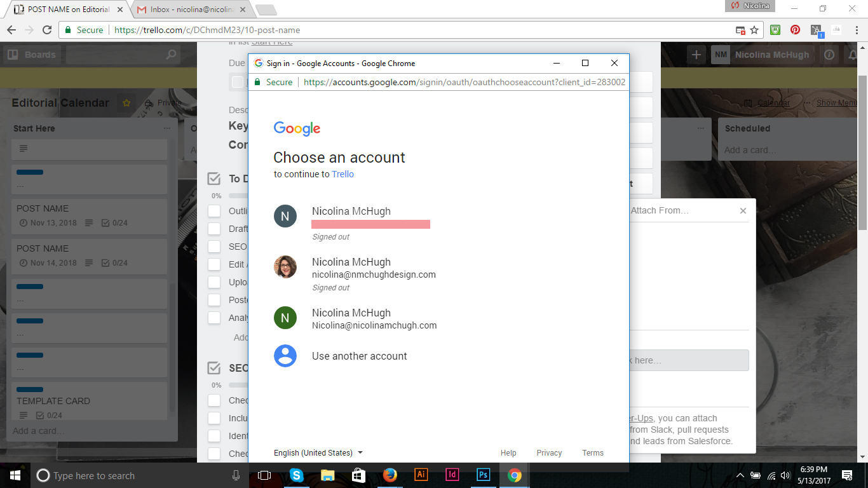Viewport: 868px width, 488px height.
Task: Open the TEMPLATE CARD
Action: (x=89, y=401)
